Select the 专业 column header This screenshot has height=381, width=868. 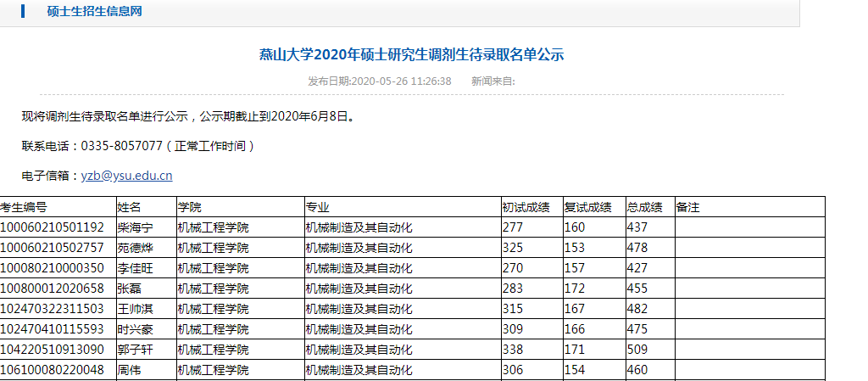(x=317, y=207)
